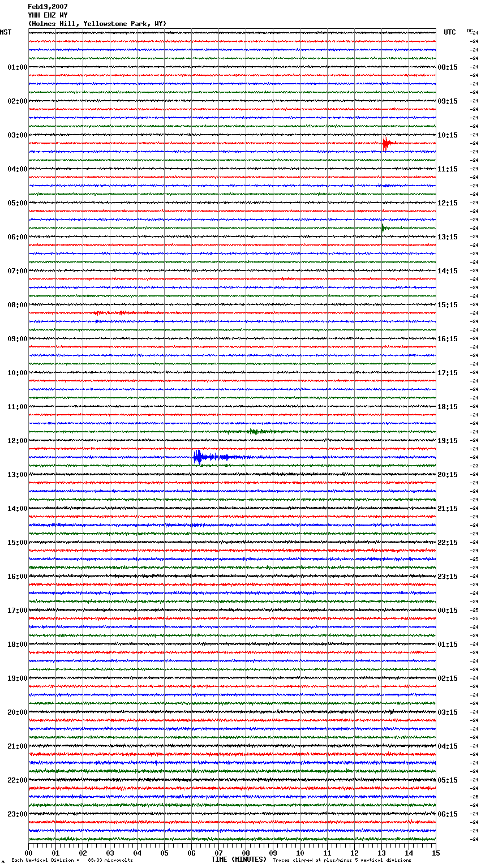Click the "23:15" UTC time label
481x868 pixels.
(448, 577)
